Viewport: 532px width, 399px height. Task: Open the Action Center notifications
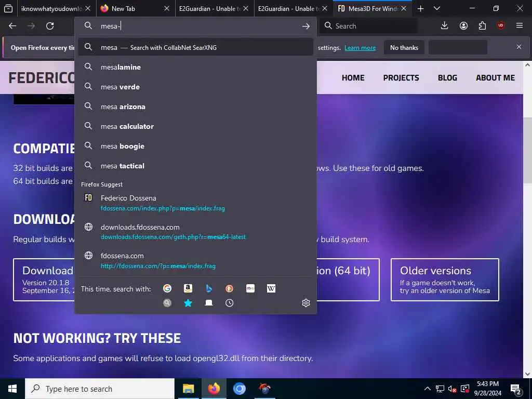pyautogui.click(x=516, y=389)
